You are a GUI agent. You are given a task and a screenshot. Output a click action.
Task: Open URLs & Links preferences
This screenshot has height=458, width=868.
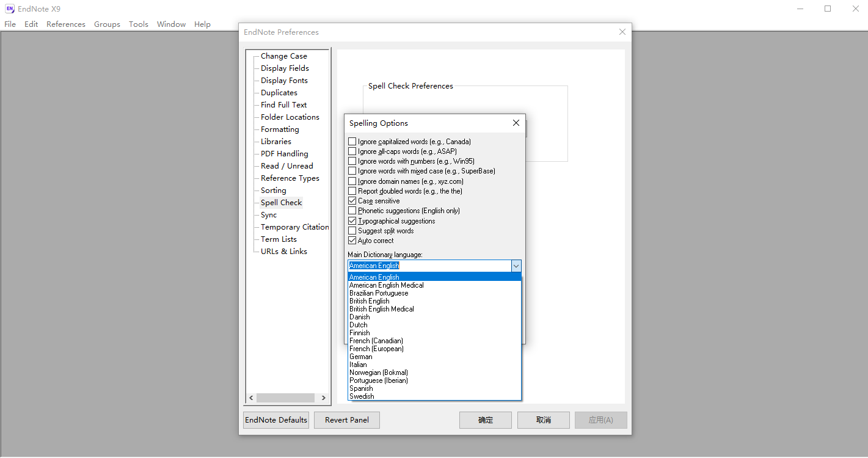pos(284,252)
